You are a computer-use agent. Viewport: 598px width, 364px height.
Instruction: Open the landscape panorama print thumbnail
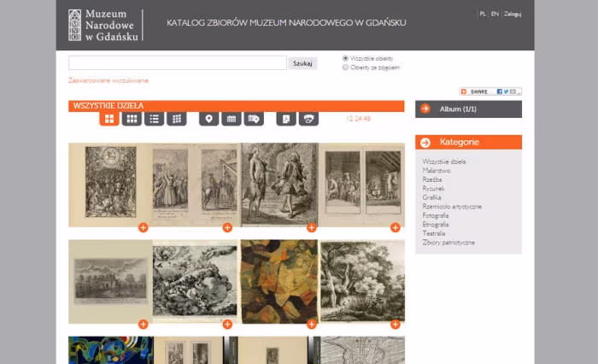coord(110,282)
